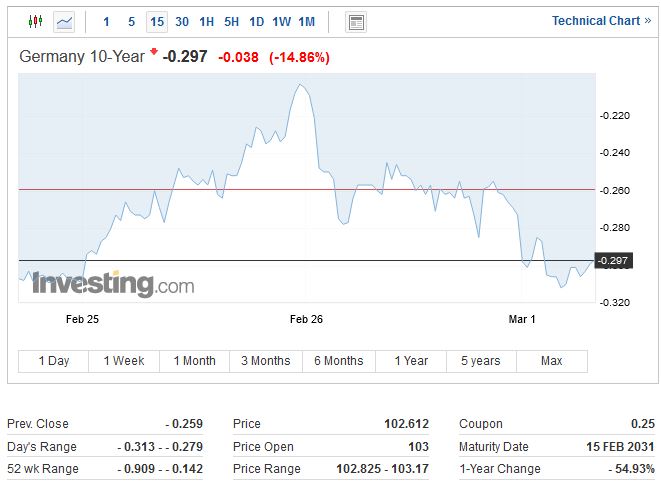Image resolution: width=661 pixels, height=503 pixels.
Task: Select the 1W interval
Action: 282,22
